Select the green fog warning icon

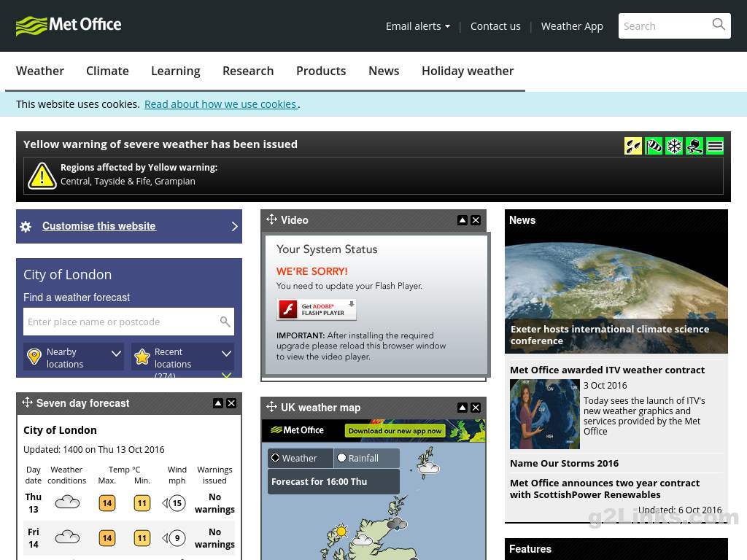tap(715, 146)
